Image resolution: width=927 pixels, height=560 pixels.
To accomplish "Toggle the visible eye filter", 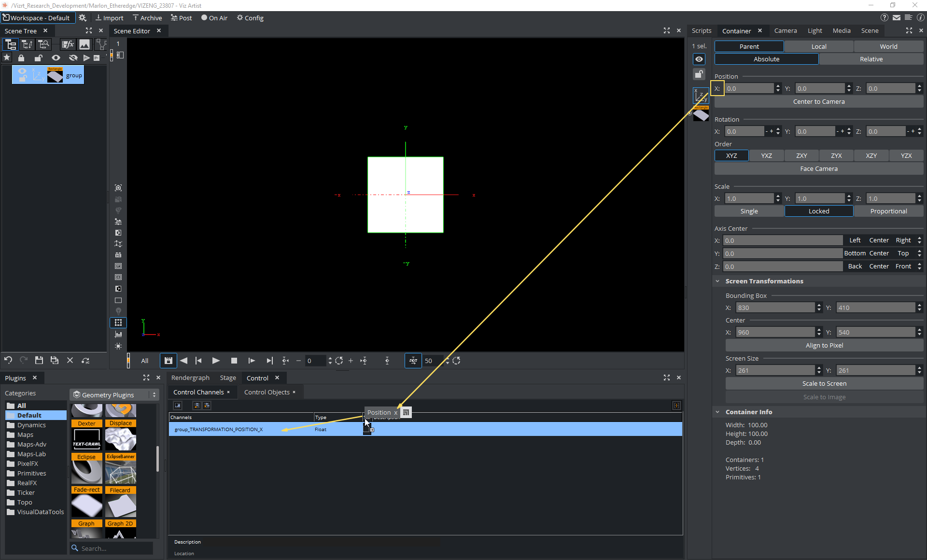I will (x=56, y=58).
